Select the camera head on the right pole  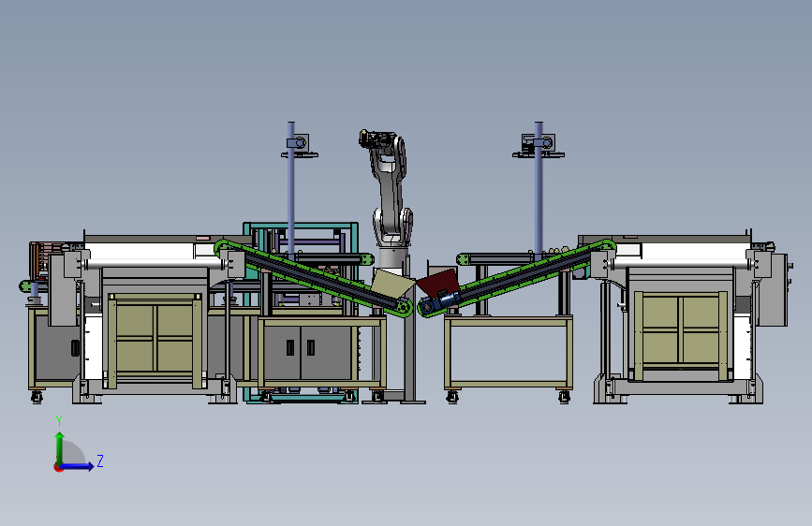(539, 144)
